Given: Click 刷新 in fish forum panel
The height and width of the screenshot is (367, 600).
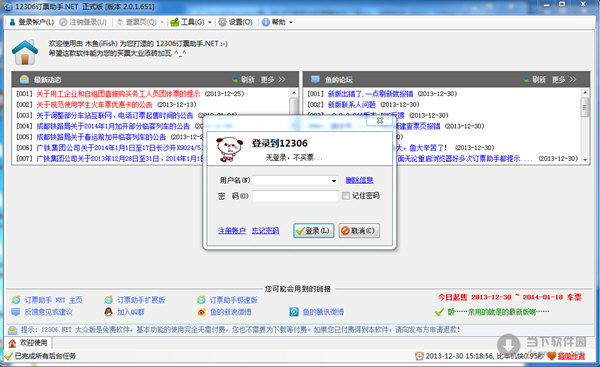Looking at the screenshot, I should click(535, 80).
